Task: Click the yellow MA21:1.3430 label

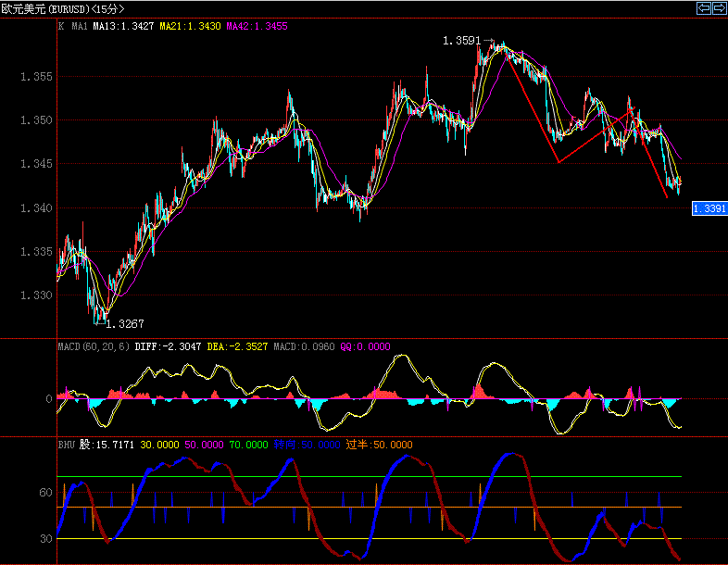Action: pos(191,26)
